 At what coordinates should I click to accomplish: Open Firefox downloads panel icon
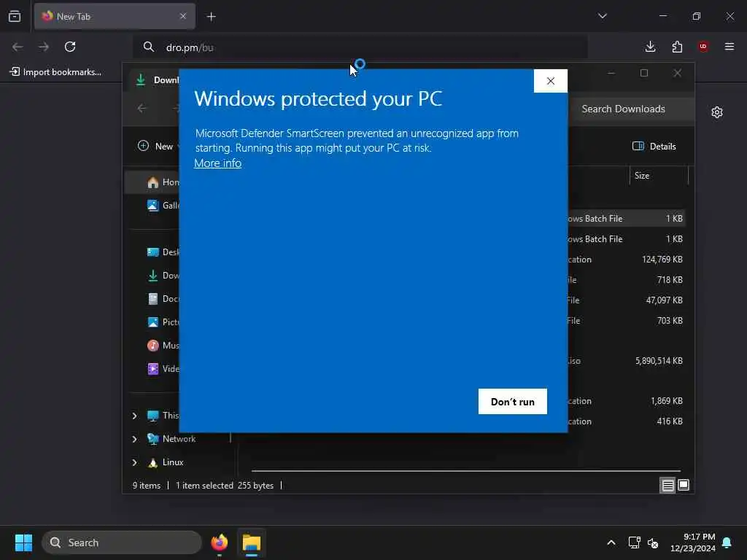click(650, 47)
